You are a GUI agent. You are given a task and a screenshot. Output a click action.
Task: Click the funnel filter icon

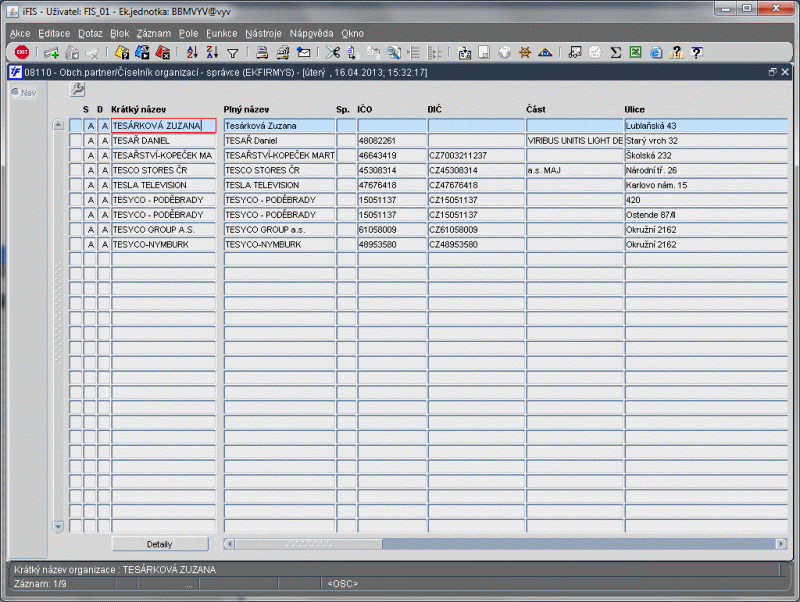pos(232,53)
